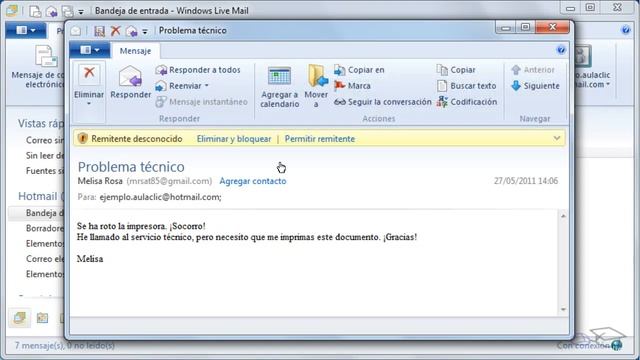
Task: Click the Eliminar delete icon in message ribbon
Action: (89, 74)
